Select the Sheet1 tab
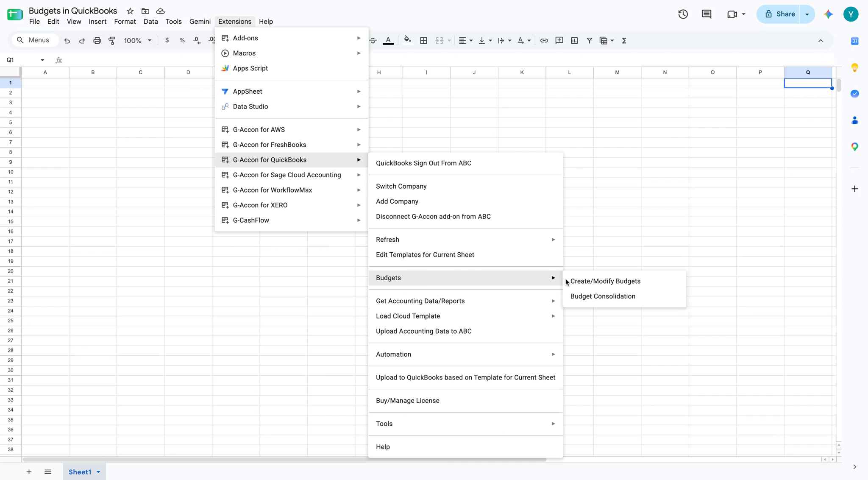The width and height of the screenshot is (868, 480). pos(80,472)
